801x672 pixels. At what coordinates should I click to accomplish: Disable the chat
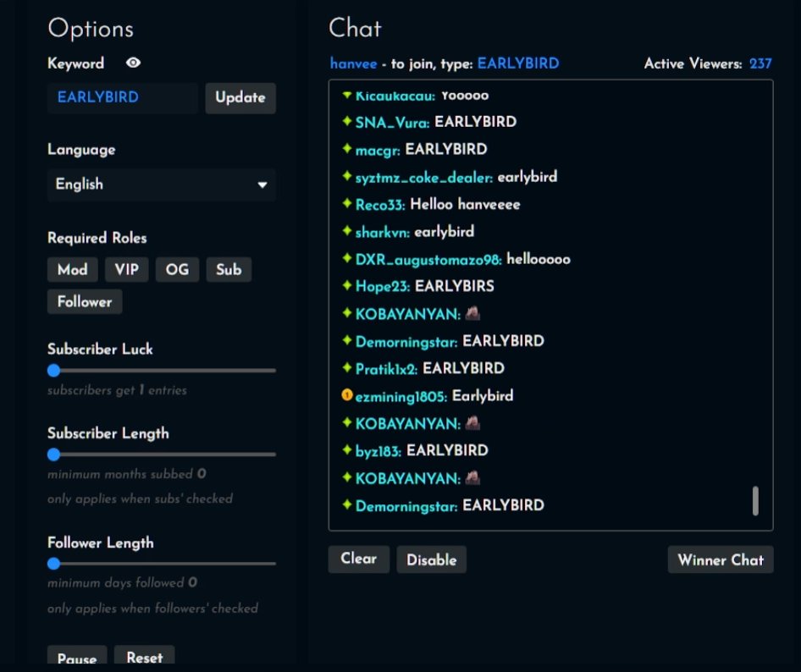[432, 559]
